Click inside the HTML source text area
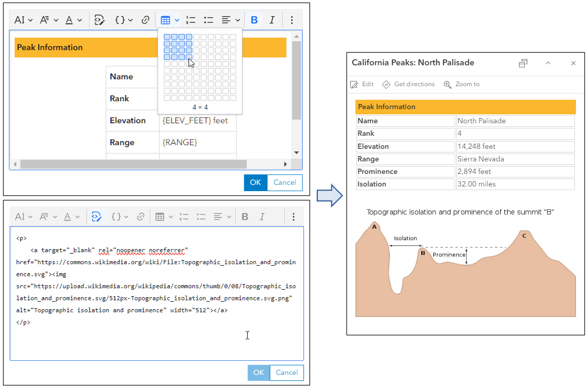This screenshot has height=388, width=588. pyautogui.click(x=157, y=293)
